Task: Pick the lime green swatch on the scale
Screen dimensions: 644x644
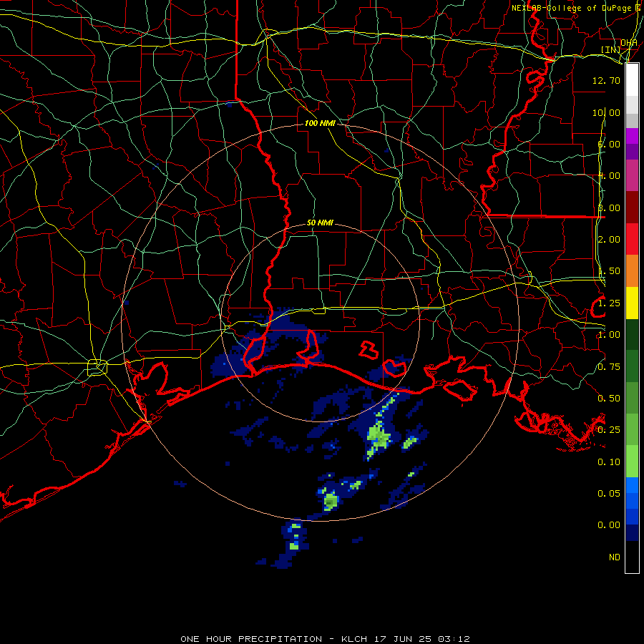Action: (x=632, y=462)
